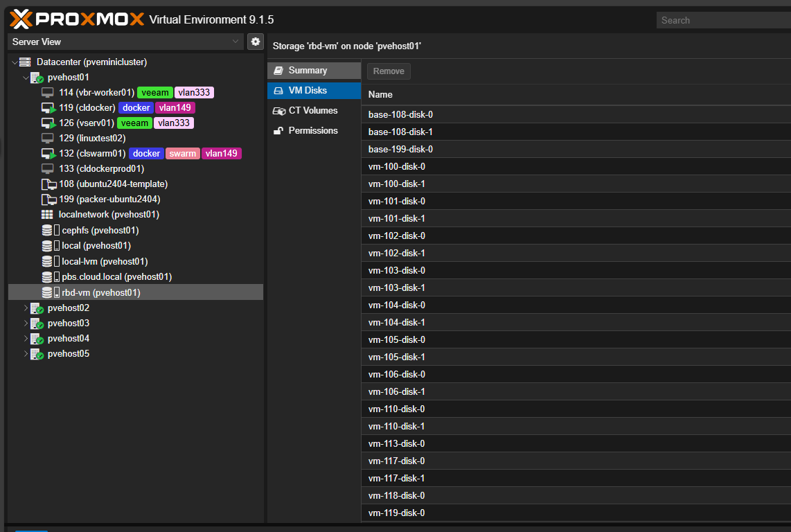Click the pvehost05 node icon
The image size is (791, 532).
37,355
